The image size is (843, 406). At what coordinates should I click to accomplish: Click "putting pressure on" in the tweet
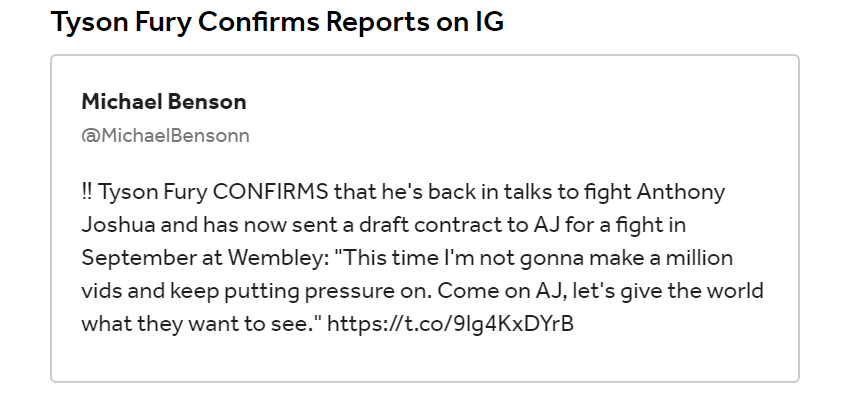328,293
